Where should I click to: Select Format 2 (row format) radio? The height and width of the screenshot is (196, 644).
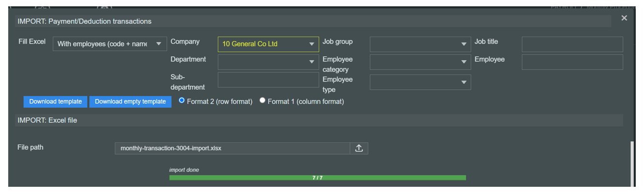(182, 101)
